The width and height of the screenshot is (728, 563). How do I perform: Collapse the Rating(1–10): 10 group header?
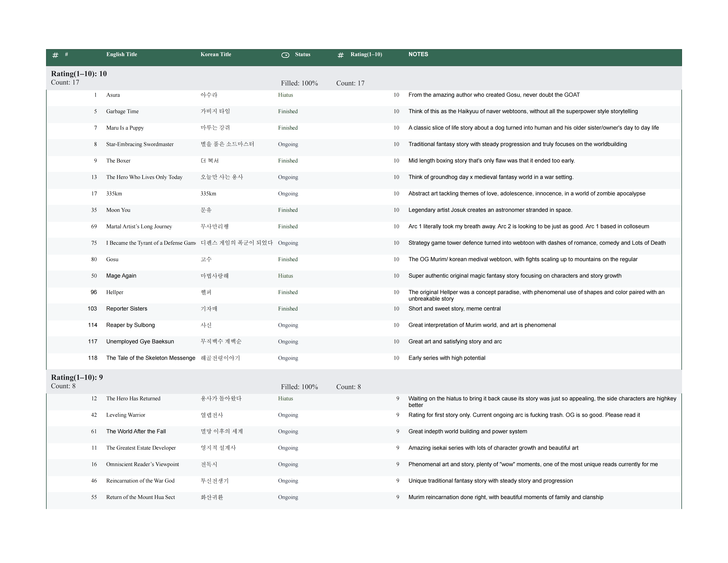(x=79, y=74)
